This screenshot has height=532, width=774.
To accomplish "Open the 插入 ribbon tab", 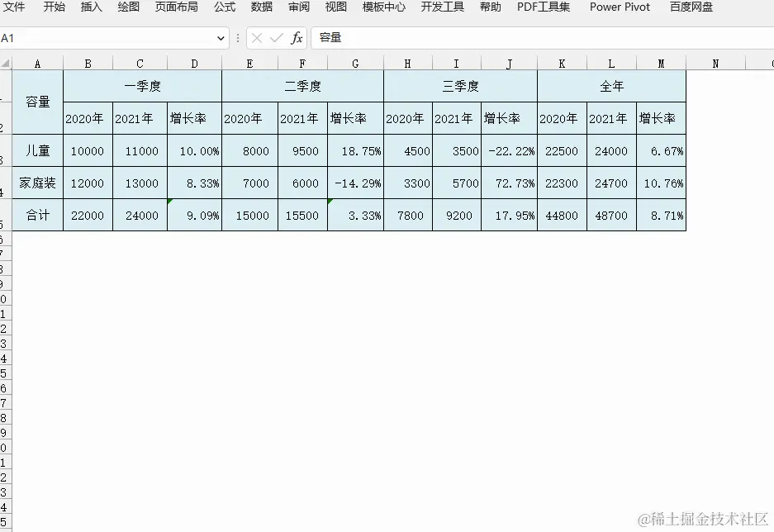I will click(x=91, y=7).
